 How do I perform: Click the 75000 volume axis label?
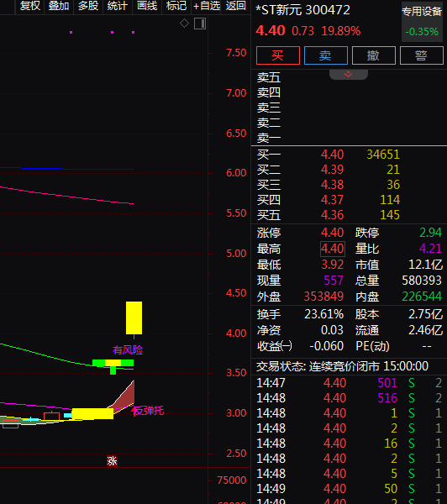click(232, 480)
